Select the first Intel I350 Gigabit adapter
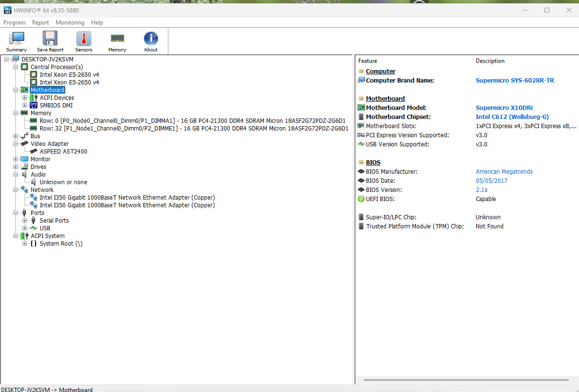Screen dimensions: 579x392 pos(127,198)
